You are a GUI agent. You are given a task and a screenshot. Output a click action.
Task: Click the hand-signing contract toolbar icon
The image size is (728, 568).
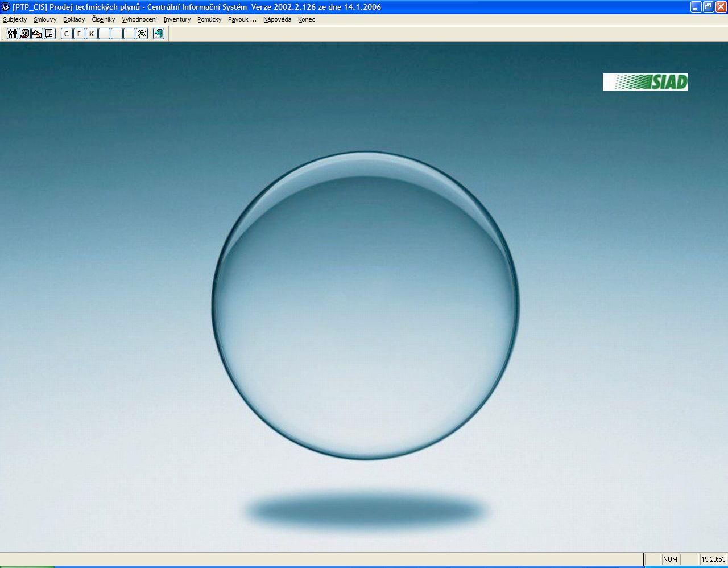click(37, 34)
